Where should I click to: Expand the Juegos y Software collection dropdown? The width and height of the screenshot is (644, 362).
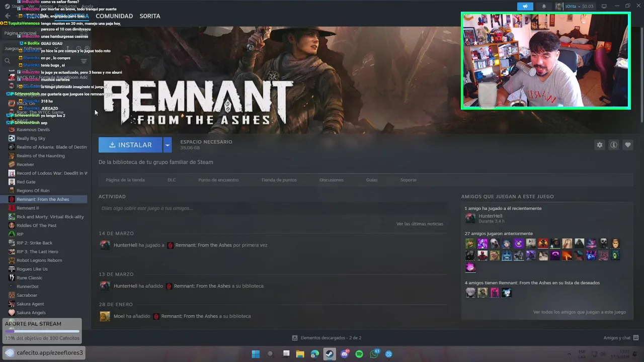click(x=56, y=49)
